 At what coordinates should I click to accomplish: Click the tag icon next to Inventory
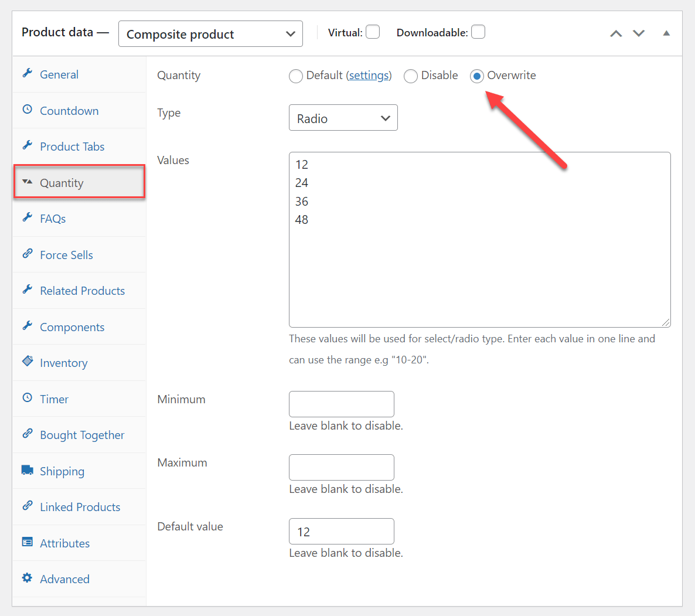[x=27, y=362]
